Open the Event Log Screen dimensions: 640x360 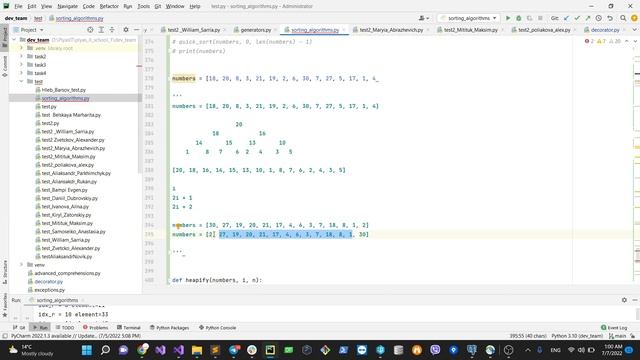[x=614, y=327]
